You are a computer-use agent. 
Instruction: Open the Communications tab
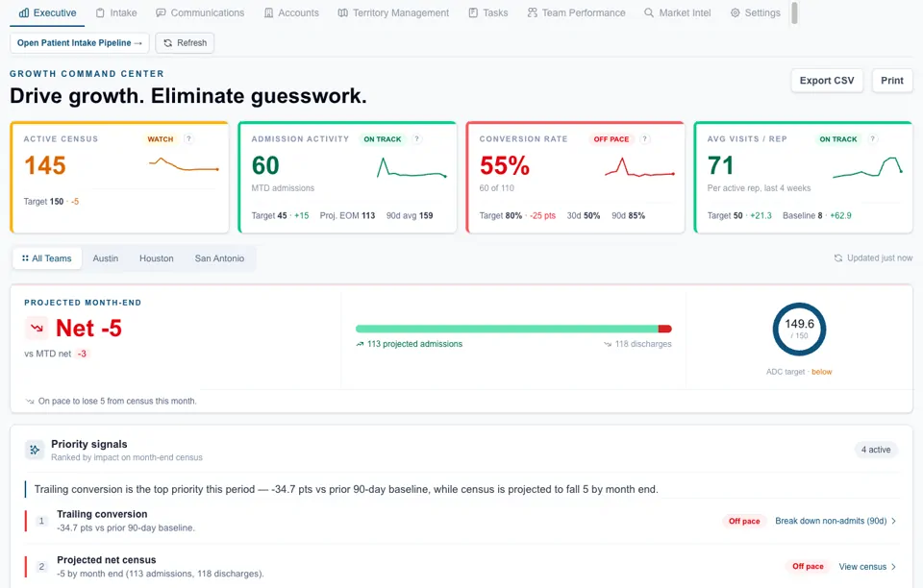pyautogui.click(x=200, y=12)
